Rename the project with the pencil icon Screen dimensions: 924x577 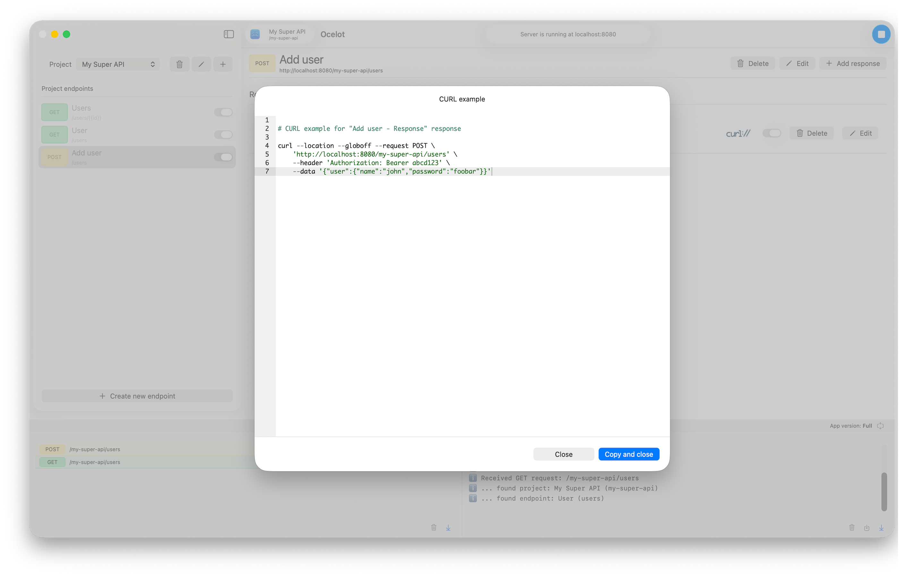coord(201,64)
